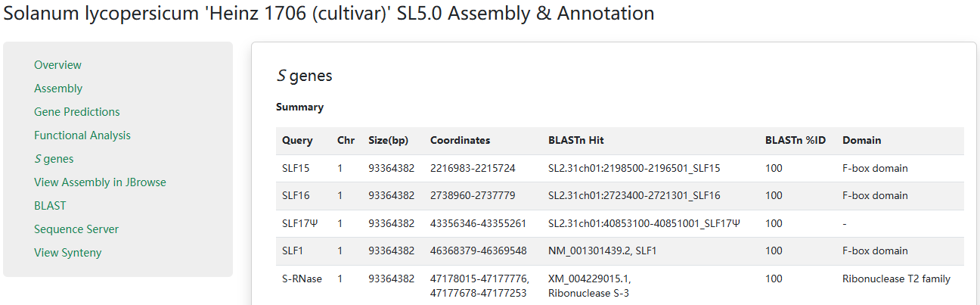Open the Overview sidebar link

pyautogui.click(x=57, y=65)
